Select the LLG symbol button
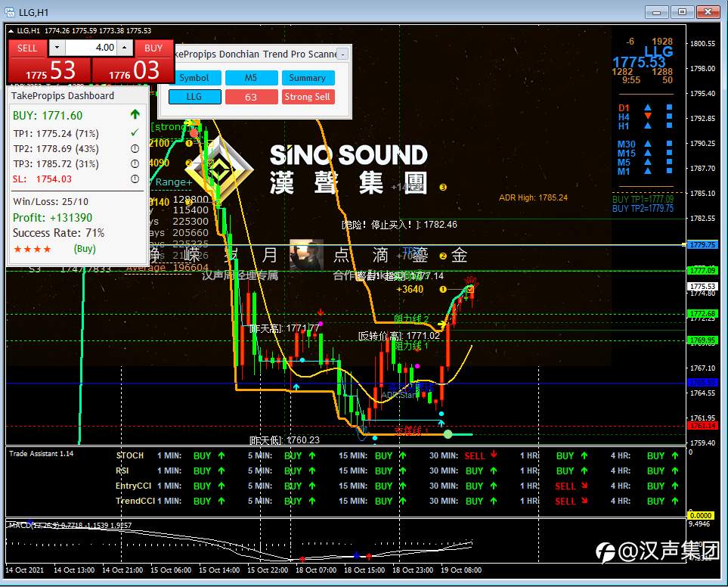Image resolution: width=728 pixels, height=587 pixels. 194,97
